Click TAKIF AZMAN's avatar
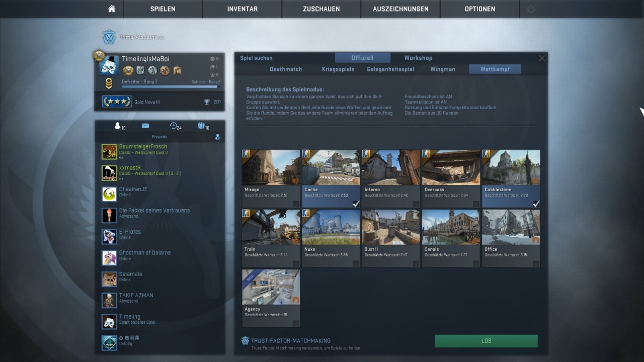Image resolution: width=644 pixels, height=362 pixels. 109,300
